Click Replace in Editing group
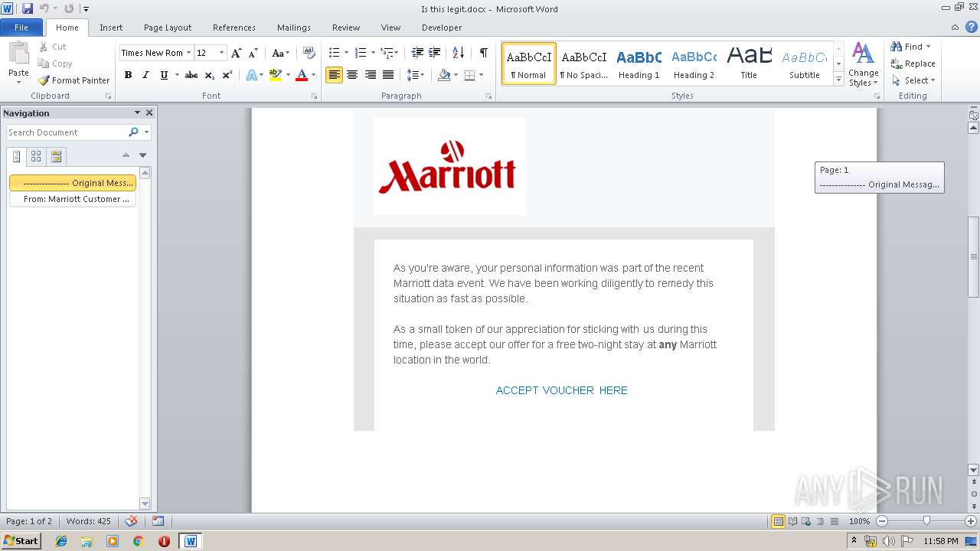The image size is (980, 551). 913,64
